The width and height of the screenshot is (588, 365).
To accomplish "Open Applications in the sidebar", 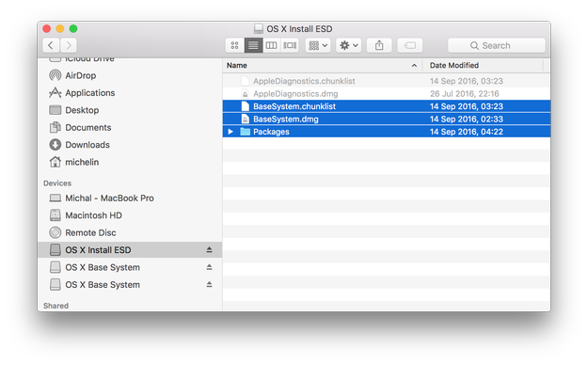I will tap(130, 92).
